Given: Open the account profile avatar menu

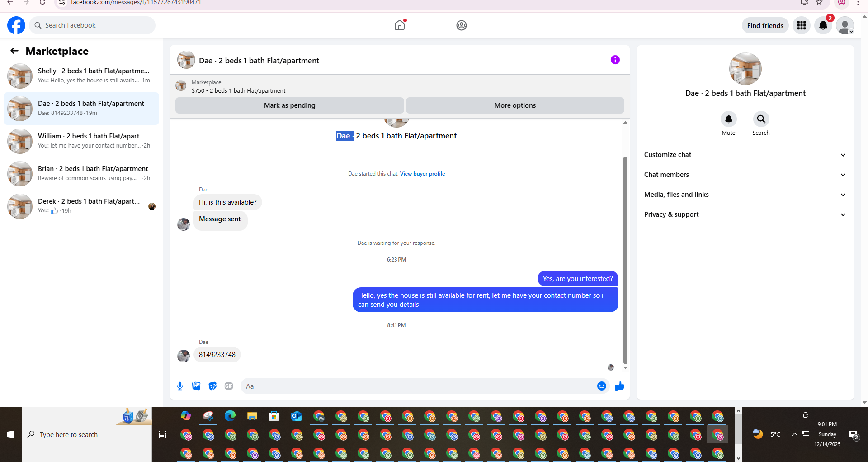Looking at the screenshot, I should [844, 25].
